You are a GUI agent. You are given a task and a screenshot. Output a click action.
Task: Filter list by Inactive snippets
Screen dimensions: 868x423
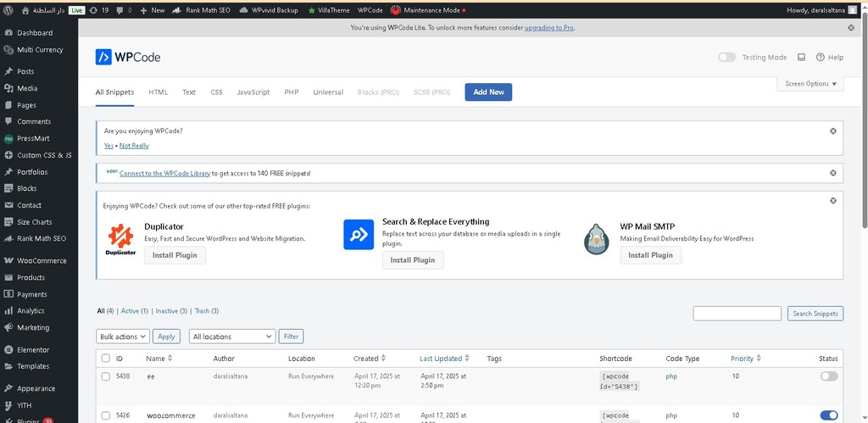click(167, 311)
